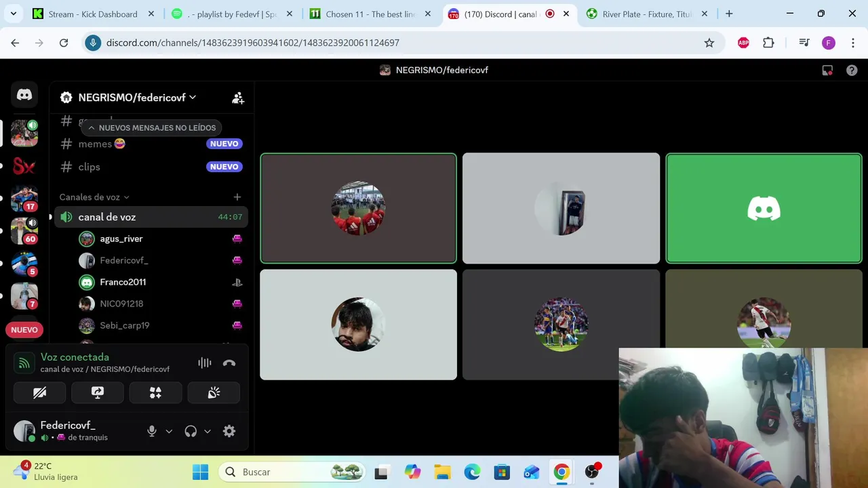Click video tile with bearded man avatar
The image size is (868, 488).
click(358, 325)
